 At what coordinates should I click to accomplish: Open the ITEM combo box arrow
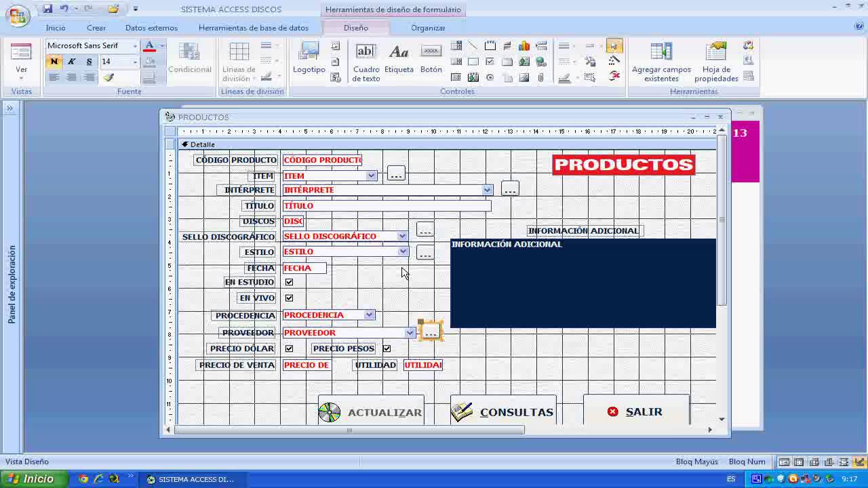coord(371,176)
